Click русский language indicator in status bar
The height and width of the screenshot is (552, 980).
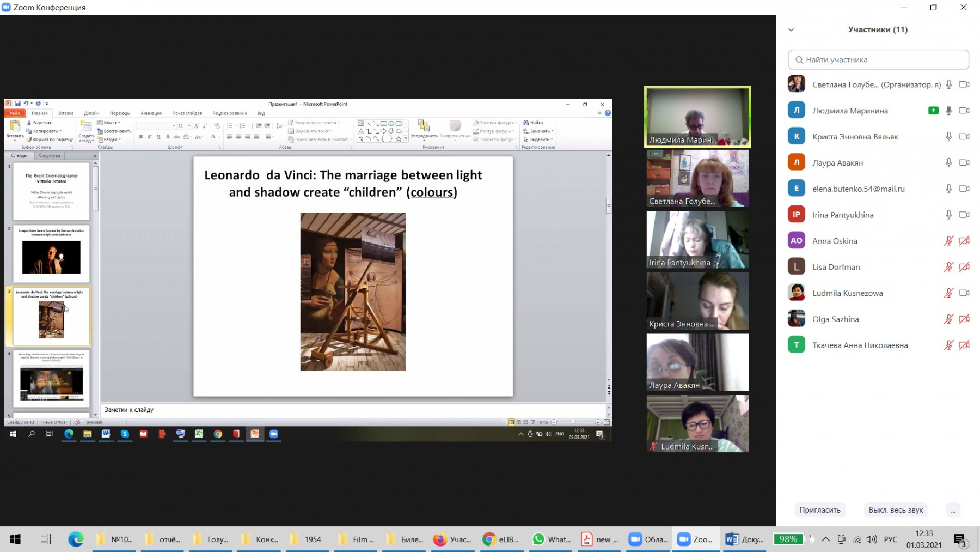94,422
